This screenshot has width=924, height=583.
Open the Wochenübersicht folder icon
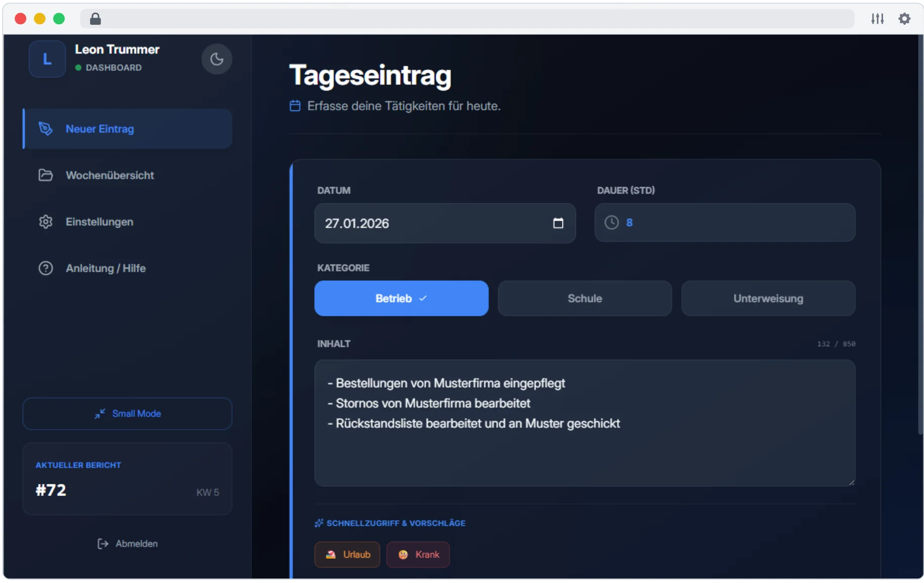click(x=46, y=175)
